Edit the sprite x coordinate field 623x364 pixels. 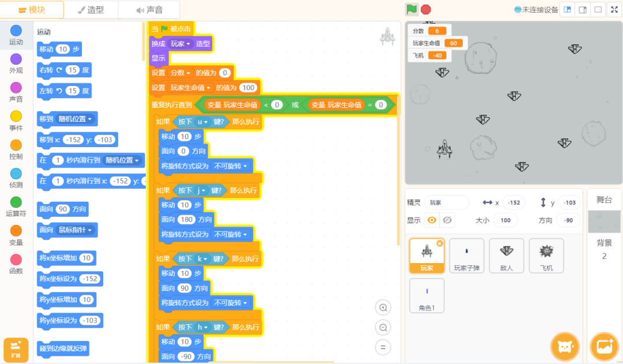click(514, 202)
